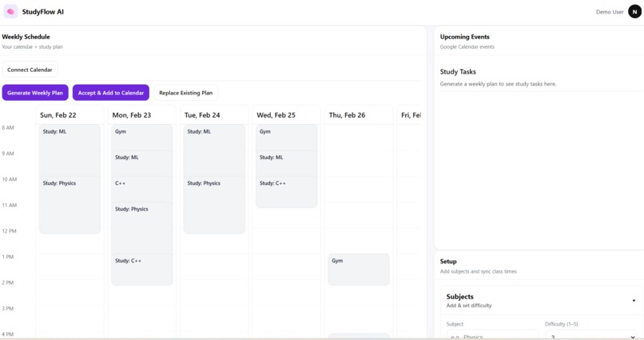Select the Tue, Feb 24 column header
The width and height of the screenshot is (644, 340).
(x=214, y=115)
